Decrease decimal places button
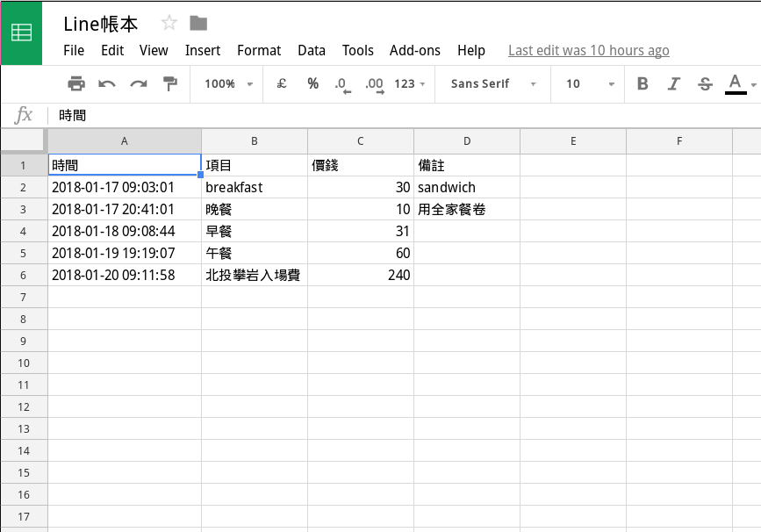761x532 pixels. [342, 84]
